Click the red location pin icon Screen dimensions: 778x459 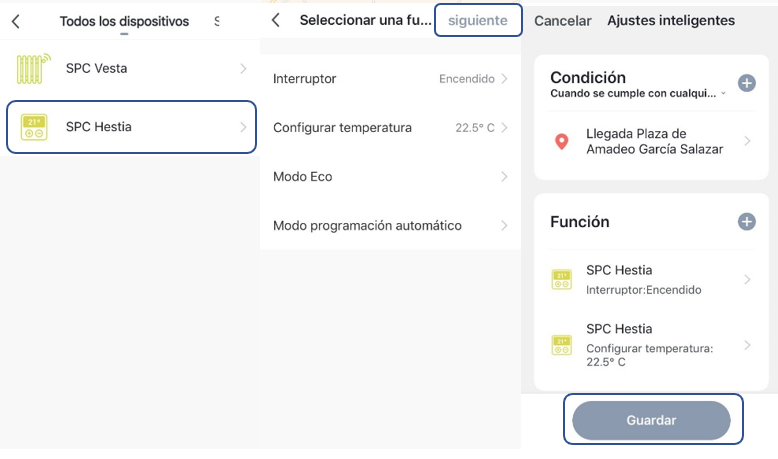point(562,142)
